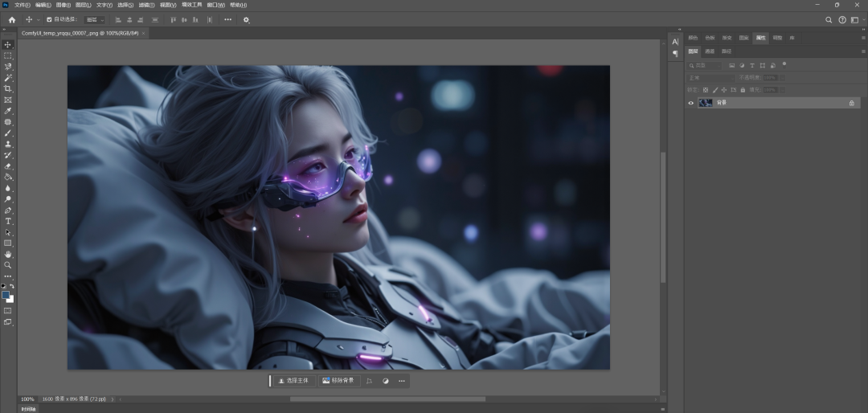Screen dimensions: 868x413
Task: Click the 移除背景 button
Action: tap(338, 381)
